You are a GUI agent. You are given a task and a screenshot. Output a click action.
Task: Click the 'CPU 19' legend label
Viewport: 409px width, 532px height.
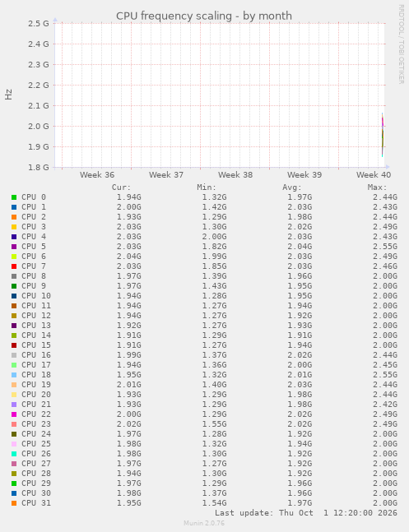pos(36,385)
